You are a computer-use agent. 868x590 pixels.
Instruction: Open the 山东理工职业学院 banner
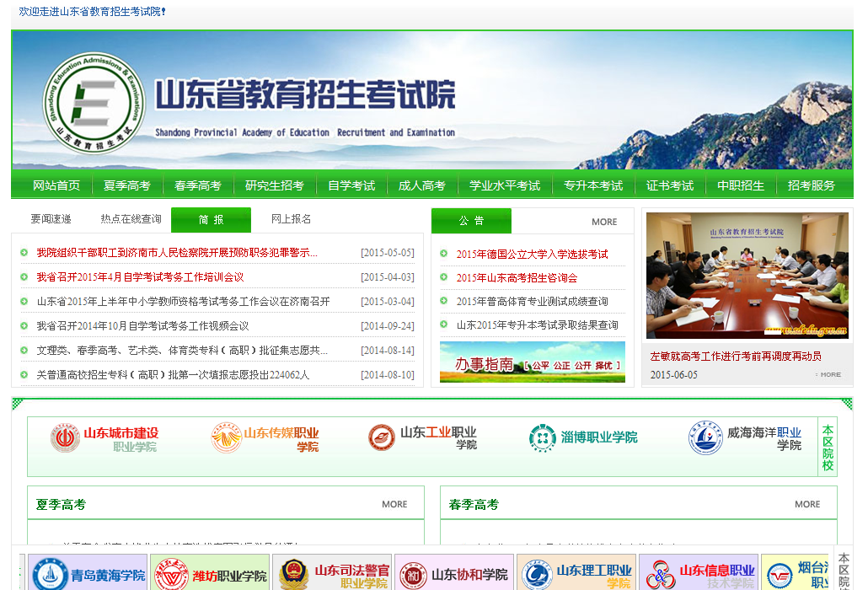[577, 573]
